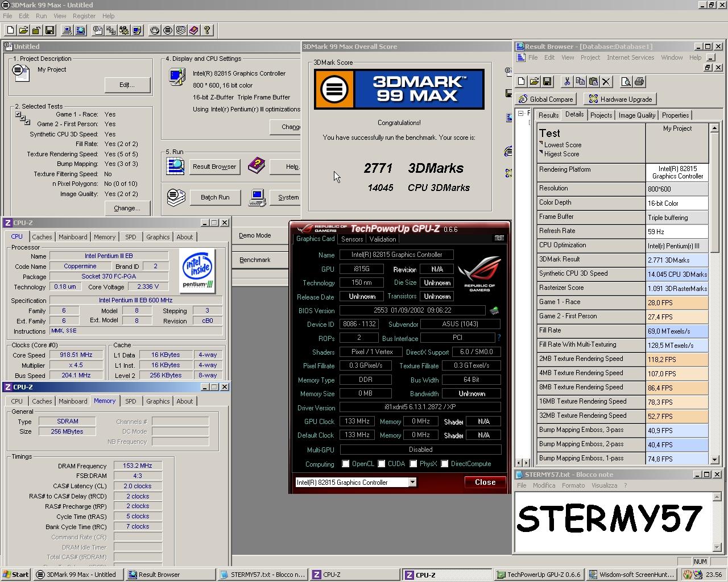
Task: Click DRAM Frequency field 153.2 MHz
Action: [x=138, y=465]
